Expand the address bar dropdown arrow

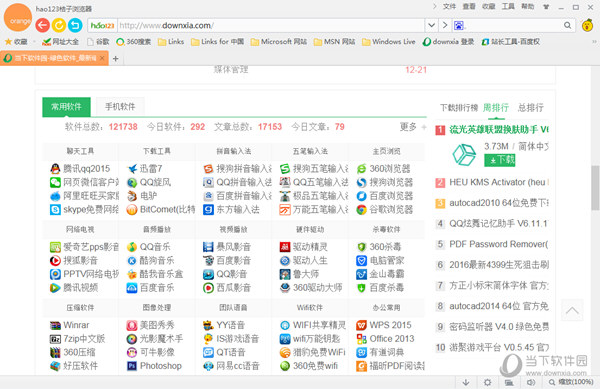[x=431, y=26]
